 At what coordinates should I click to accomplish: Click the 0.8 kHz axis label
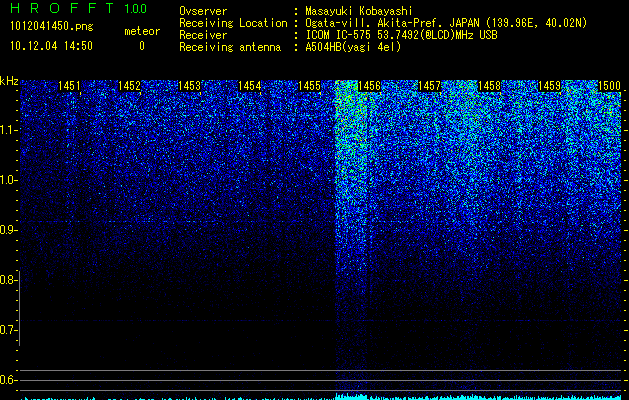click(7, 280)
